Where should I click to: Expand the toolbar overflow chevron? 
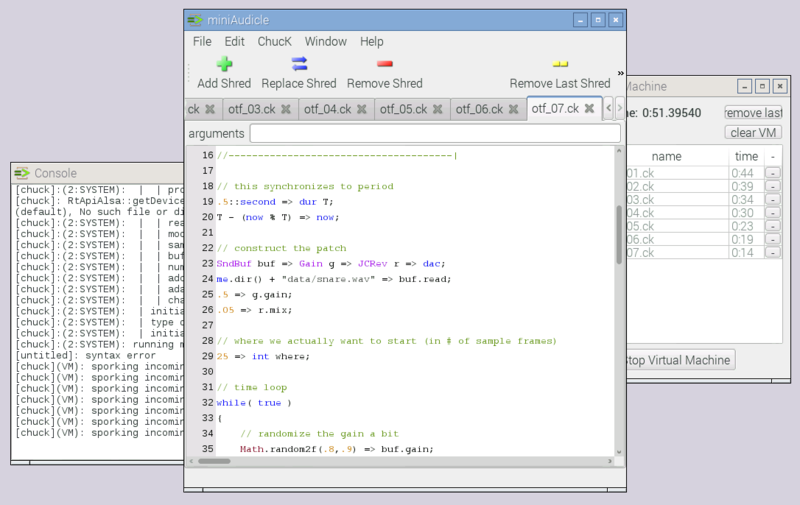[620, 73]
